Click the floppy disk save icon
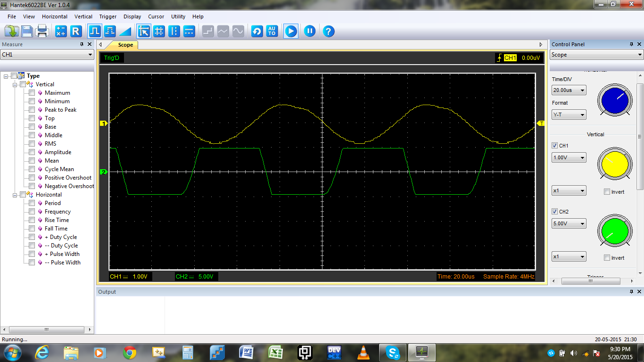Screen dimensions: 644x362 pyautogui.click(x=27, y=32)
